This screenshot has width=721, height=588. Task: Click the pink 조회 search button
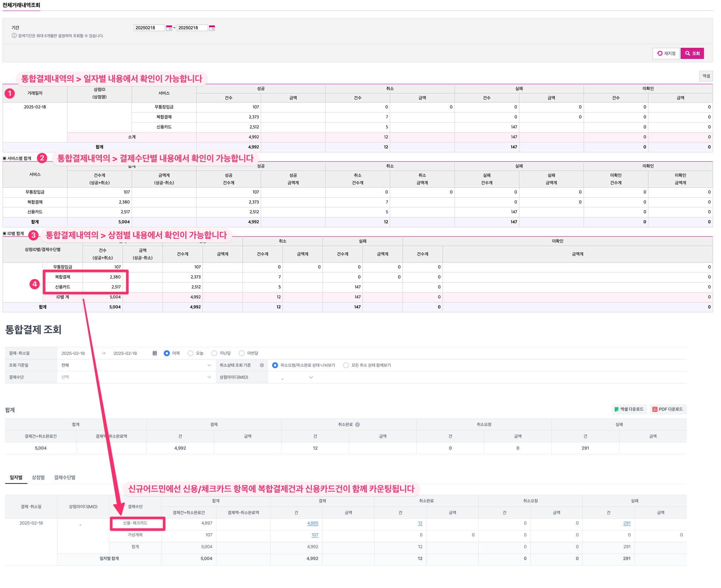692,54
